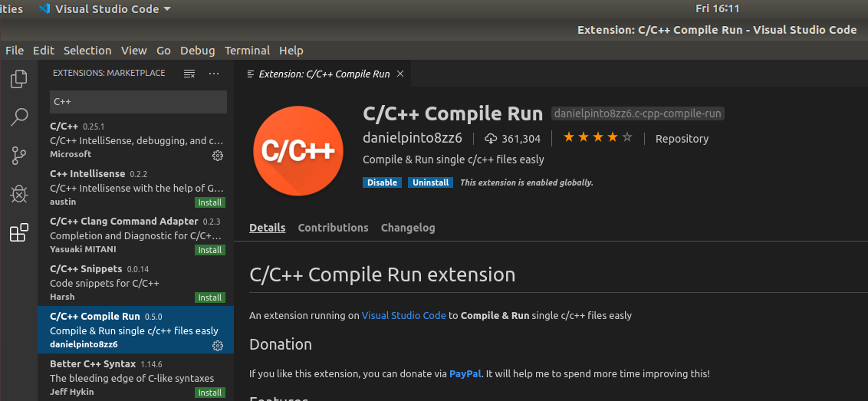The height and width of the screenshot is (401, 868).
Task: Open the Terminal menu
Action: tap(247, 51)
